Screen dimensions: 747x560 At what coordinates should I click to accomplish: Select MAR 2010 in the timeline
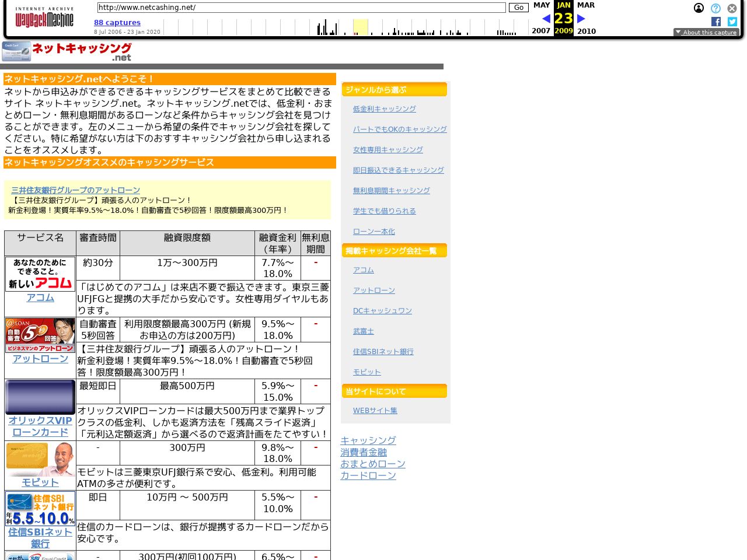coord(586,5)
